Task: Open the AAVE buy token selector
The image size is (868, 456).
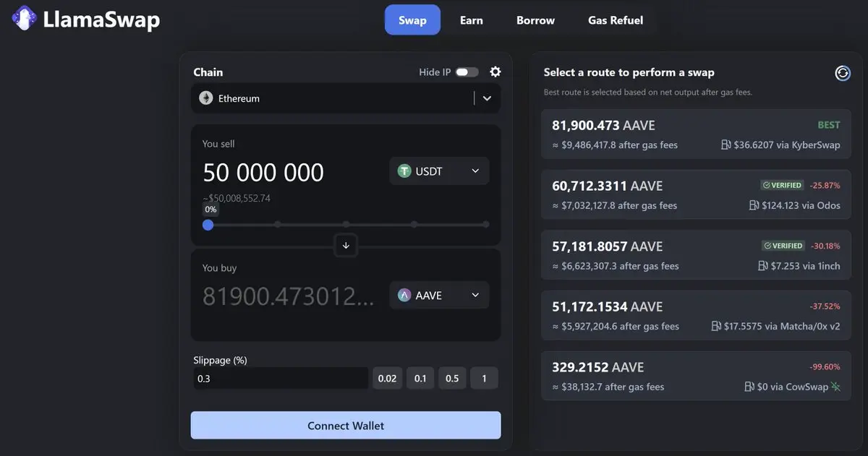Action: coord(439,295)
